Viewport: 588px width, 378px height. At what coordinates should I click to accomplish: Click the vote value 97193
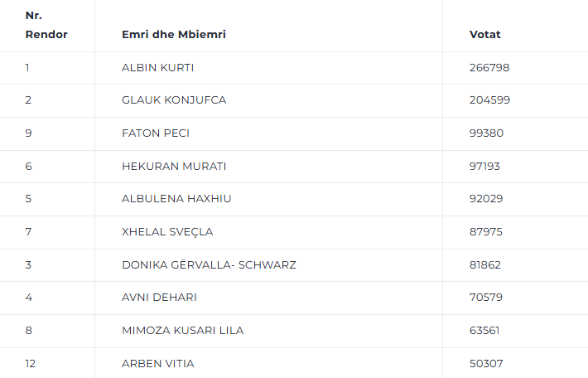tap(484, 166)
